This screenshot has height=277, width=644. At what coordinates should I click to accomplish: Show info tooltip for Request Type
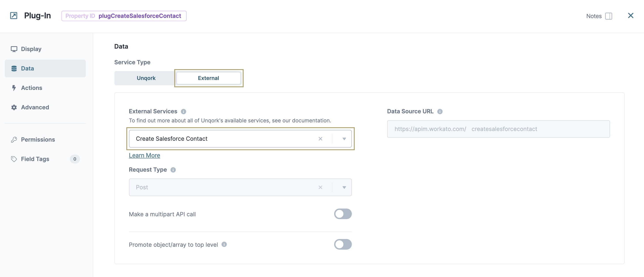(x=173, y=170)
